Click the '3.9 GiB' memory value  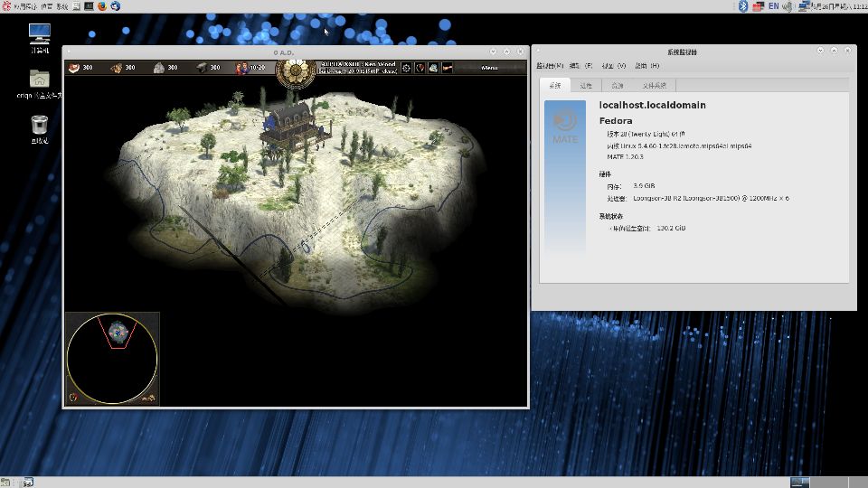coord(644,186)
